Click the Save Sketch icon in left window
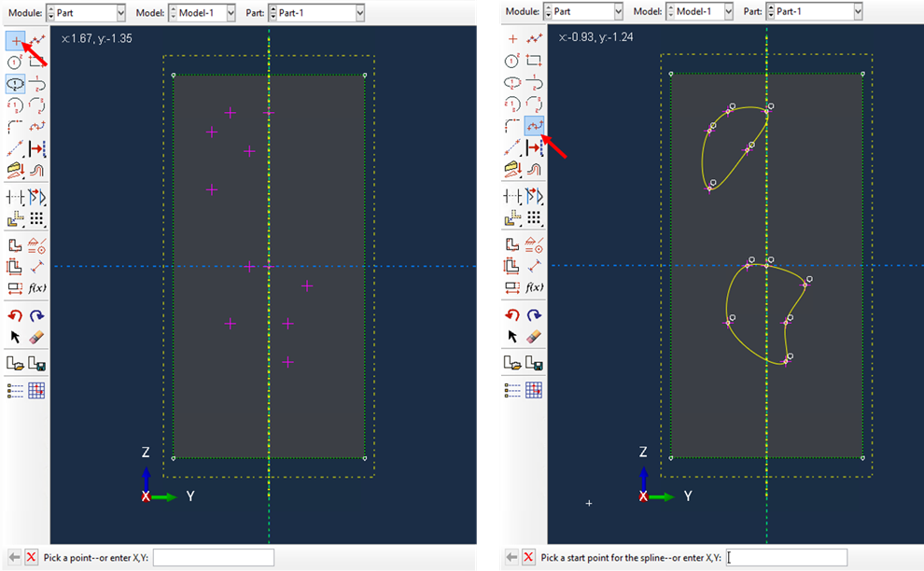 coord(37,364)
